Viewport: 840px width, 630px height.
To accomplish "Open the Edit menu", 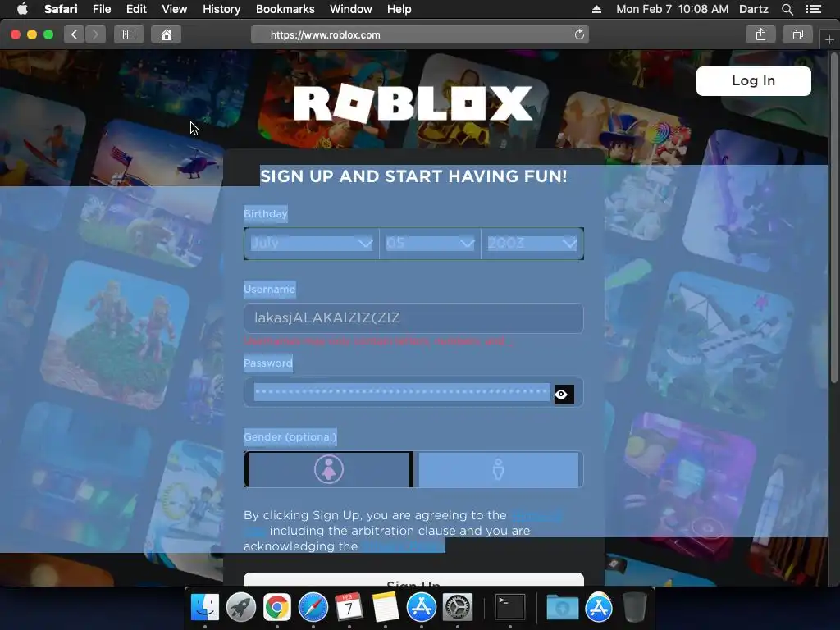I will pos(136,9).
